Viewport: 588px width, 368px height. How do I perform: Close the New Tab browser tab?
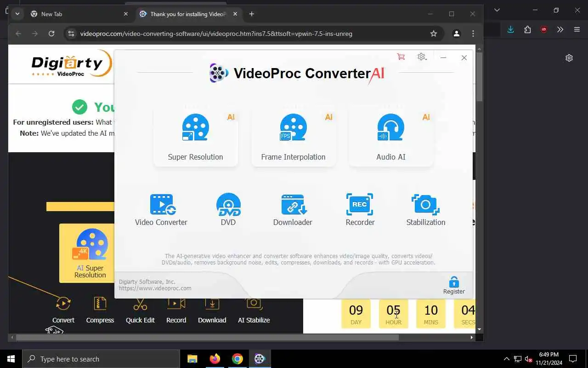[x=126, y=14]
